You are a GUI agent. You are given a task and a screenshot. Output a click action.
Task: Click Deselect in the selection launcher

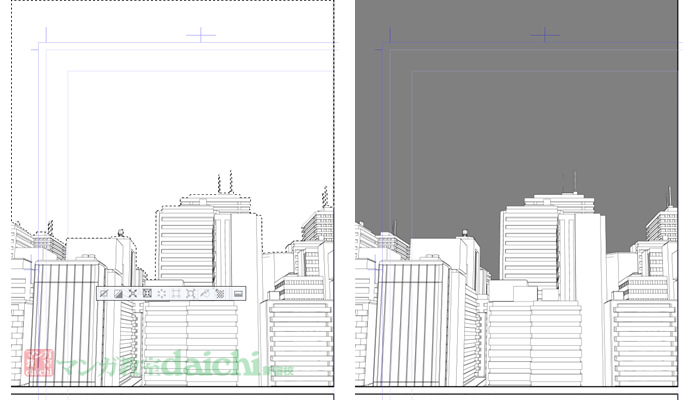(x=103, y=293)
